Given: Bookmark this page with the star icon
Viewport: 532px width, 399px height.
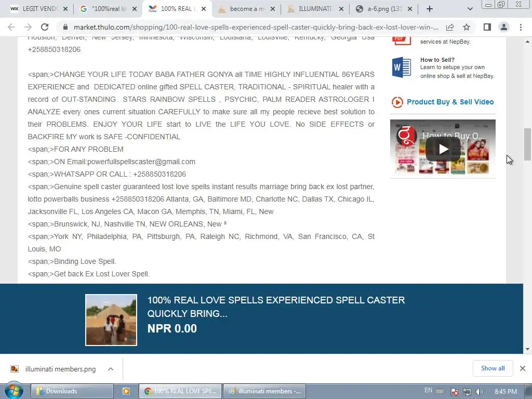Looking at the screenshot, I should click(x=467, y=27).
